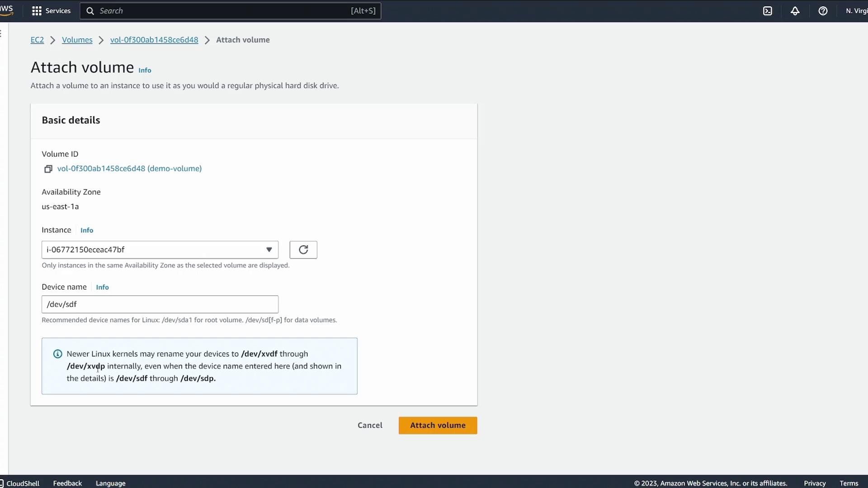Refresh the instance list
The height and width of the screenshot is (488, 868).
coord(303,250)
